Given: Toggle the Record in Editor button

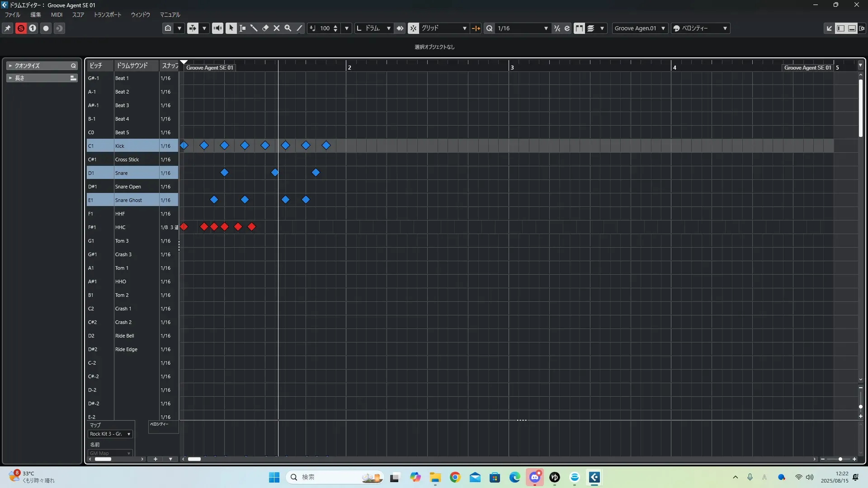Looking at the screenshot, I should click(46, 28).
